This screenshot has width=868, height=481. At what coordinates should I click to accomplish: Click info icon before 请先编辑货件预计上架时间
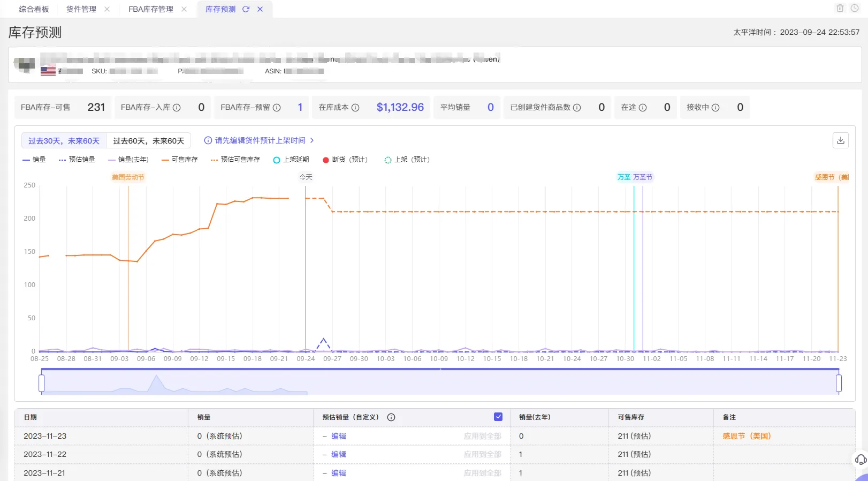pyautogui.click(x=208, y=140)
